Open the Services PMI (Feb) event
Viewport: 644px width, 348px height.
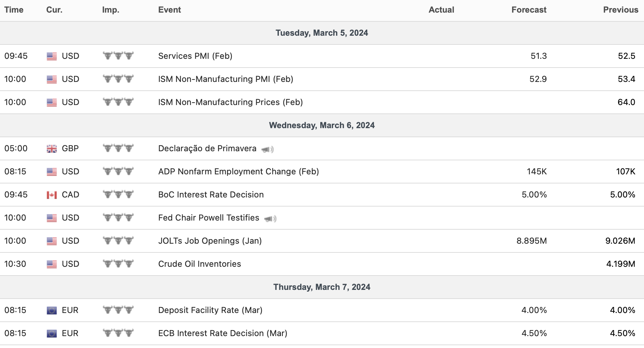[x=195, y=56]
